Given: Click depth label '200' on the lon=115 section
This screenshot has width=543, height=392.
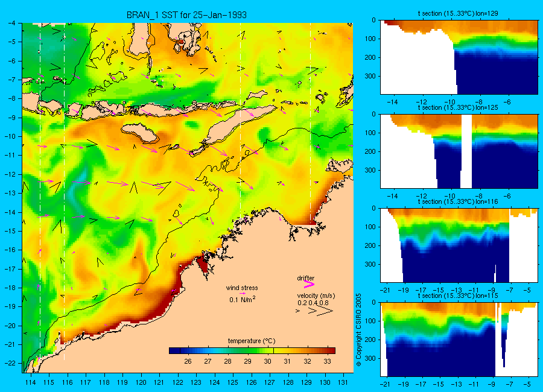Looking at the screenshot, I should [370, 340].
